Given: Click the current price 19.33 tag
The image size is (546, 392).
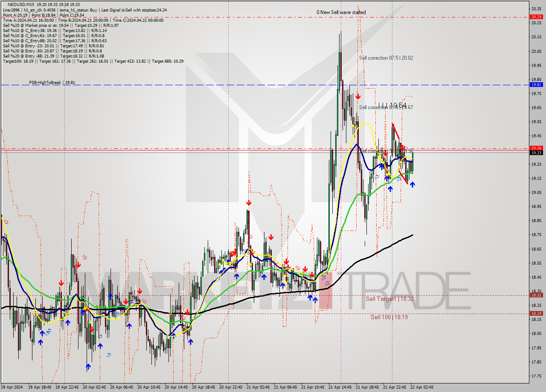Looking at the screenshot, I should (x=536, y=153).
